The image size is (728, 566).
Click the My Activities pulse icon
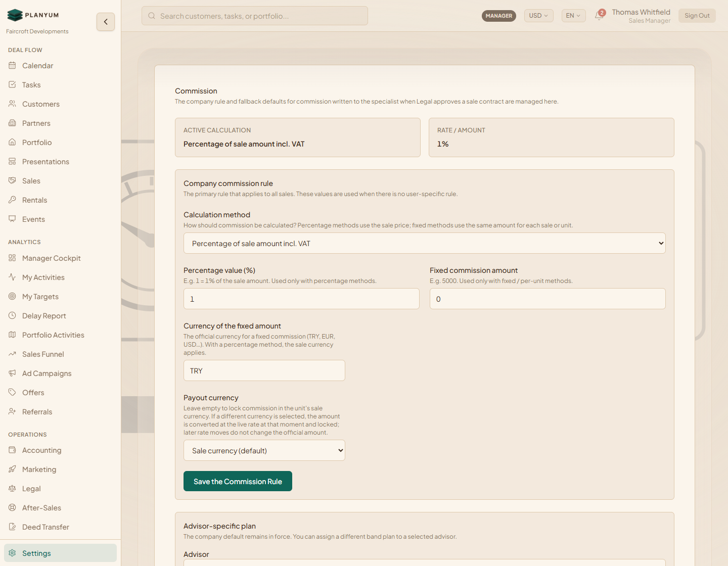tap(12, 277)
